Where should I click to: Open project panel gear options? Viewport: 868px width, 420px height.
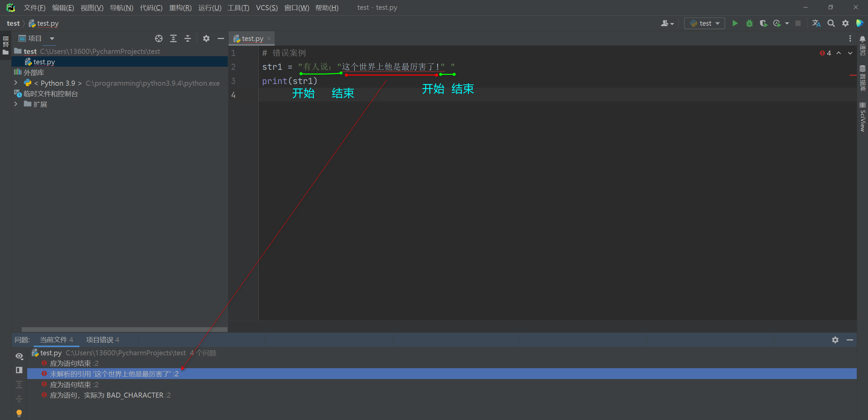tap(206, 39)
